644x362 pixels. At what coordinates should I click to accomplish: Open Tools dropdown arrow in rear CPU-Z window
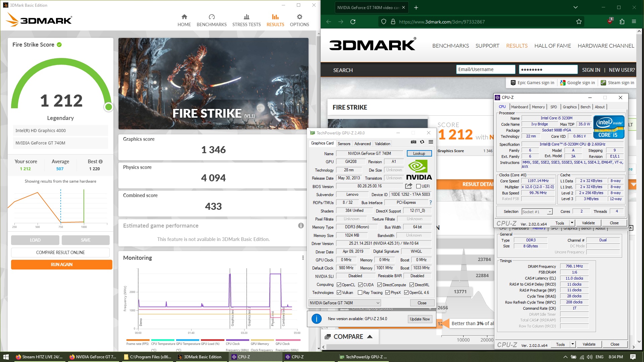click(x=573, y=344)
